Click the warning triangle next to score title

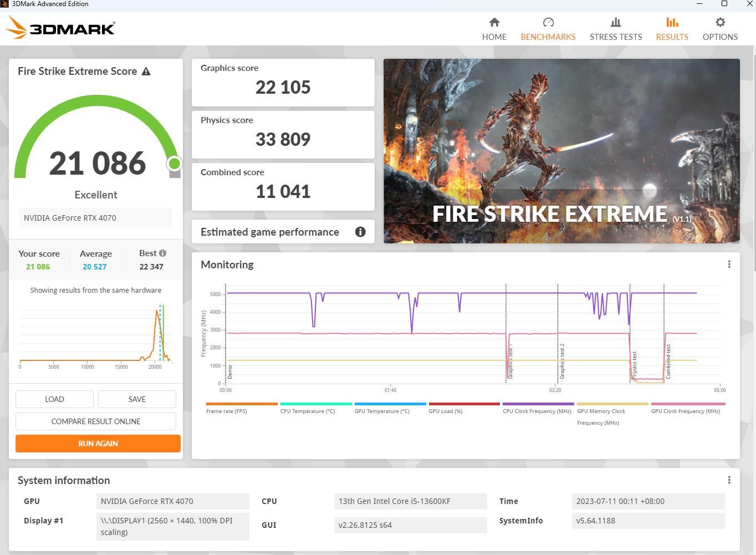[146, 72]
